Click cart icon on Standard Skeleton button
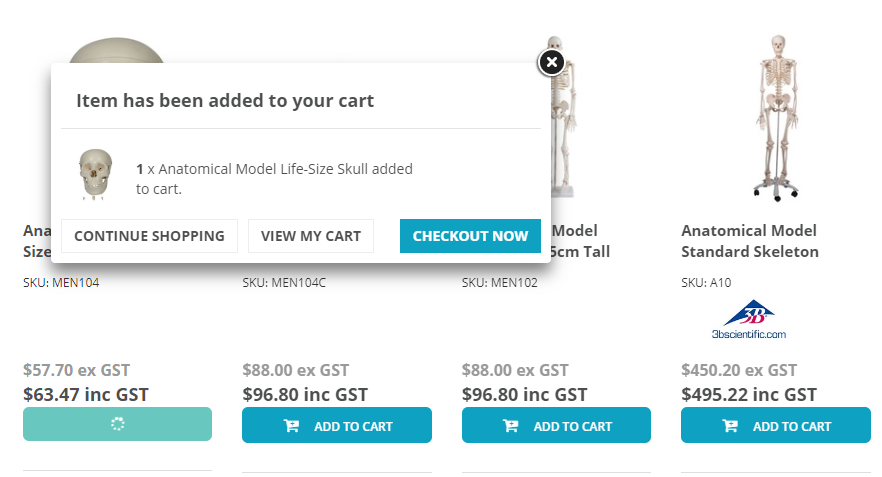The height and width of the screenshot is (477, 882). coord(730,426)
